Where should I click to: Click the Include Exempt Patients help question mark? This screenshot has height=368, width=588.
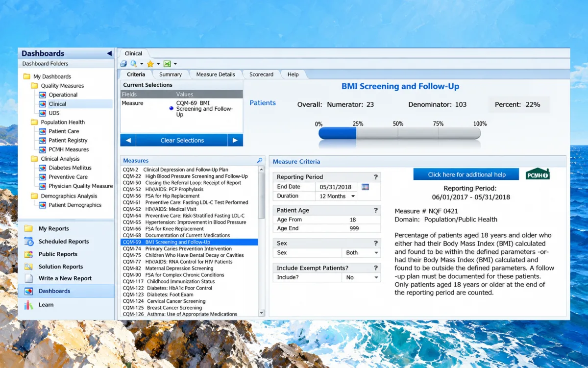tap(376, 268)
